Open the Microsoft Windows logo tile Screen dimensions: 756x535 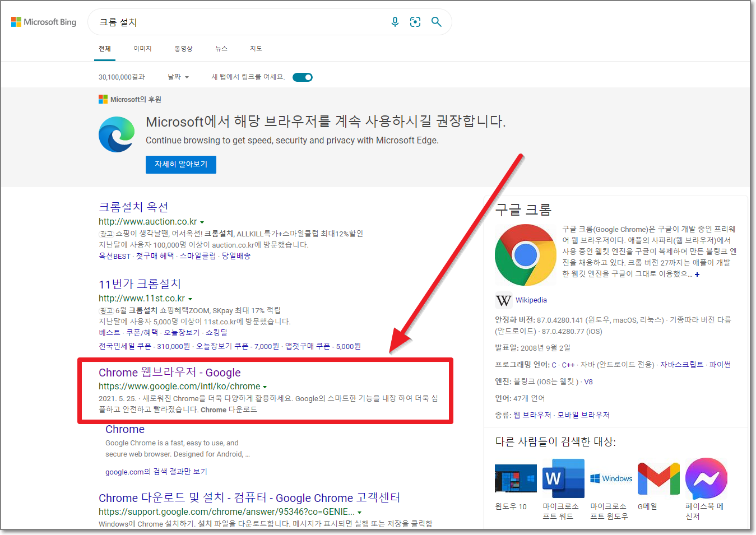tap(611, 478)
